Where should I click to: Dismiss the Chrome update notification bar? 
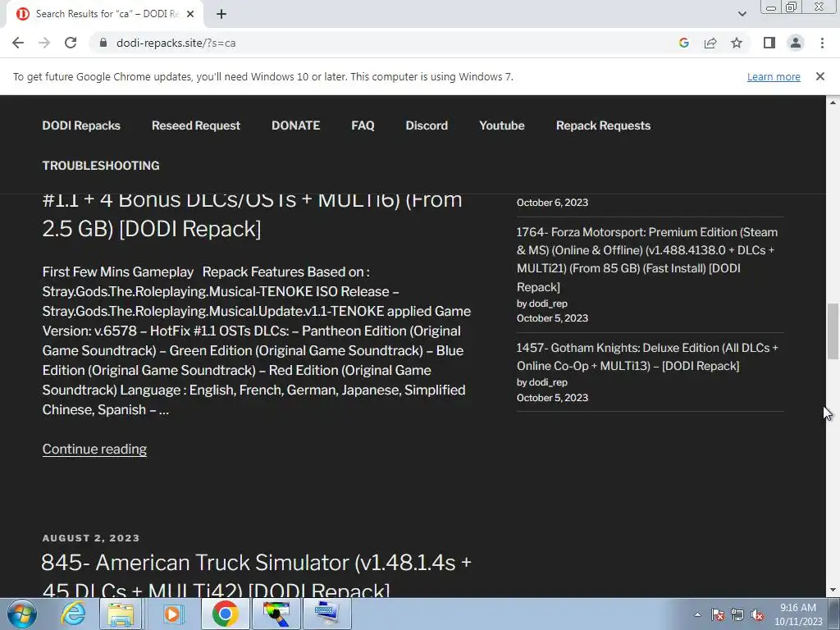tap(819, 76)
